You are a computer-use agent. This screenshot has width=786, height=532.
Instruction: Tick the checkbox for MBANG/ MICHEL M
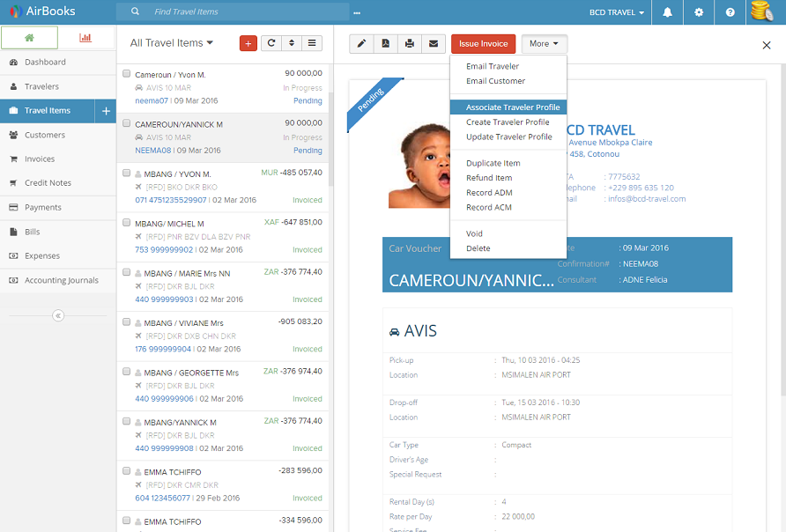126,223
